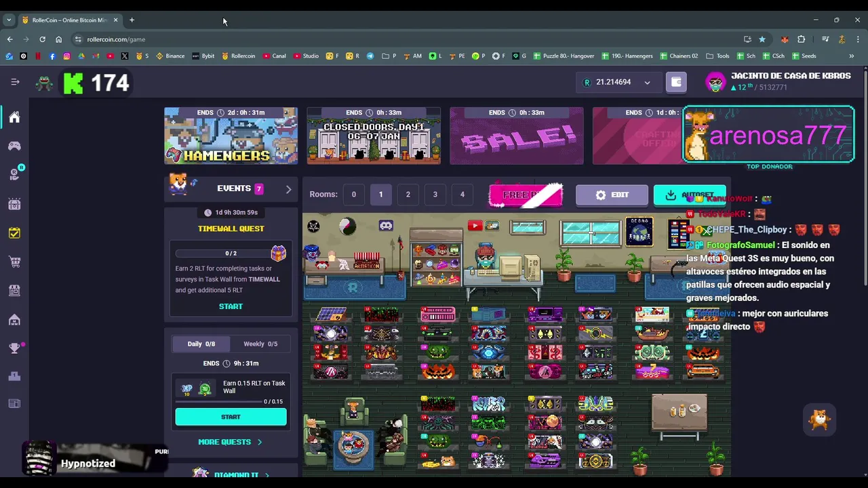
Task: Open a new browser tab
Action: [x=132, y=20]
